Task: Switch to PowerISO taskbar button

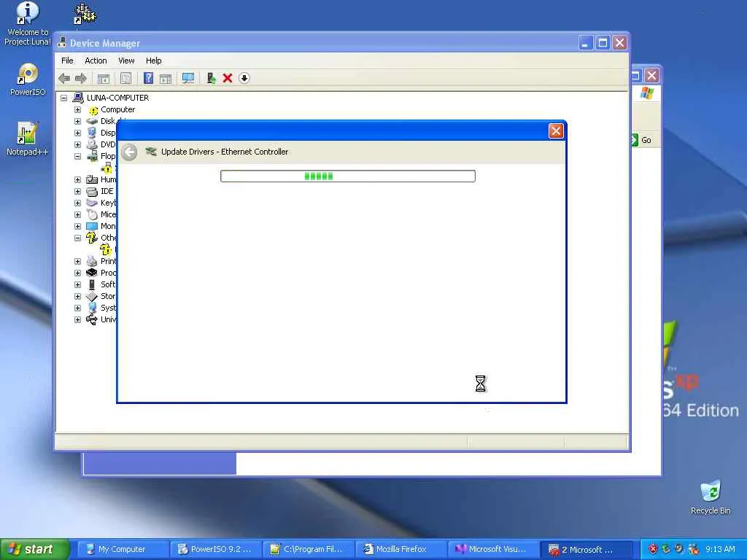Action: [215, 549]
